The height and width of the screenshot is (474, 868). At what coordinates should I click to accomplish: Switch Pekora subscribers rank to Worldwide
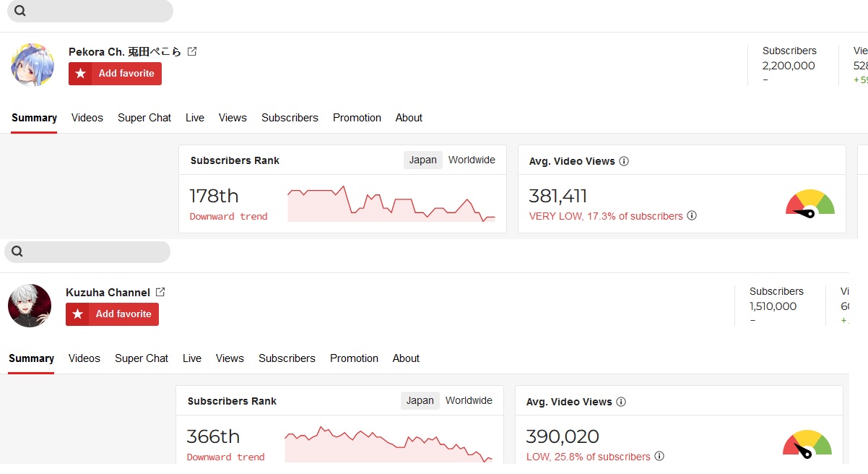click(x=472, y=160)
